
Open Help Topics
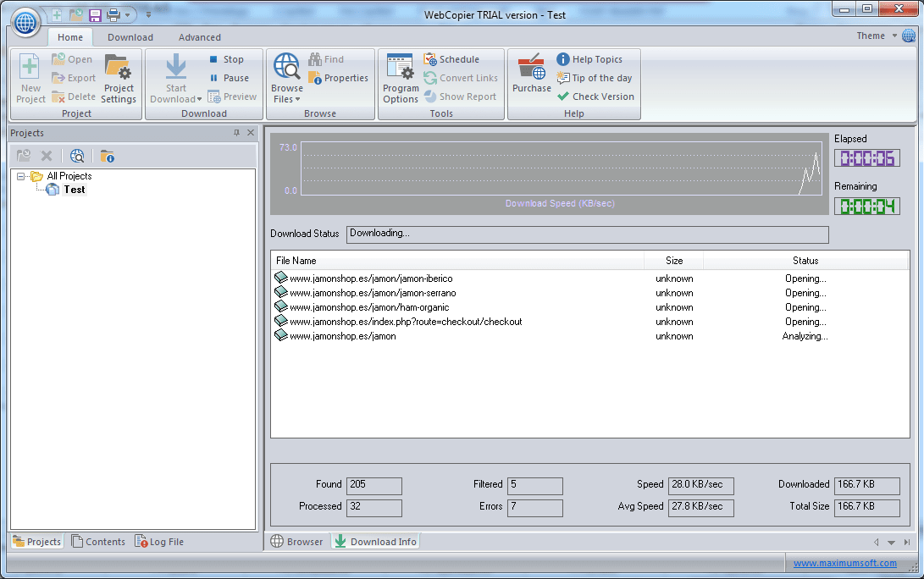(589, 59)
